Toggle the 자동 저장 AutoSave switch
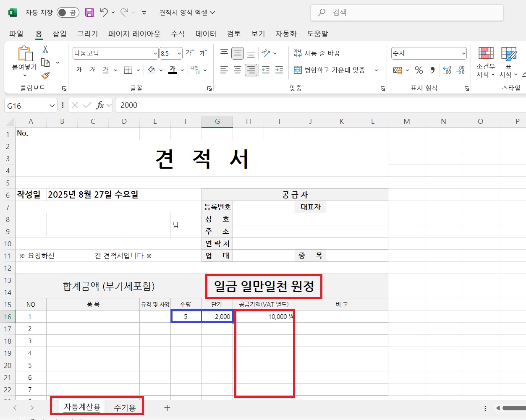526x420 pixels. click(x=68, y=13)
